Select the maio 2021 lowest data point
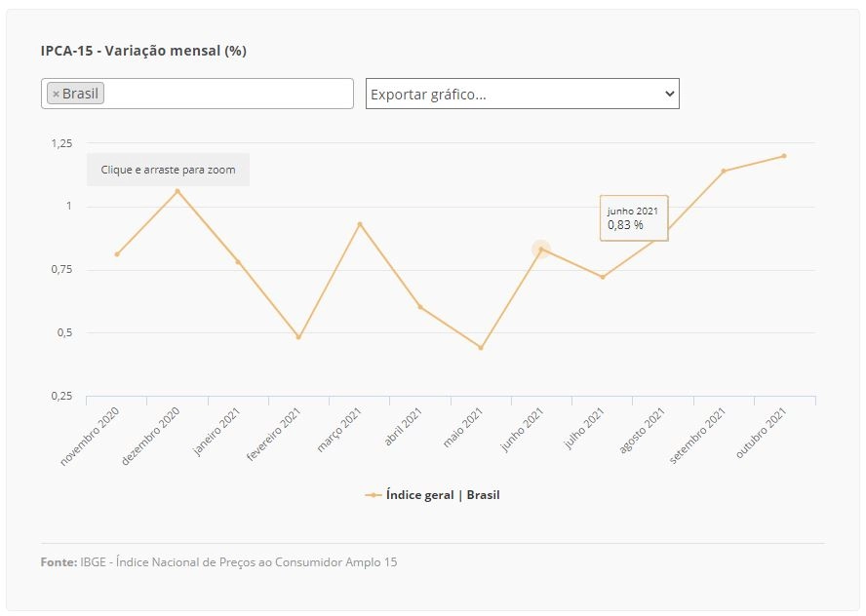This screenshot has width=866, height=616. [x=481, y=348]
